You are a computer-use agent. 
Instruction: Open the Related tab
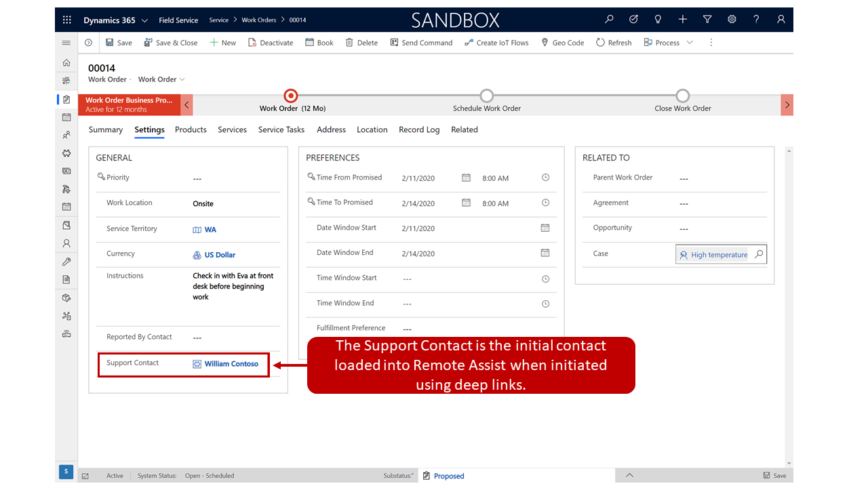click(465, 129)
